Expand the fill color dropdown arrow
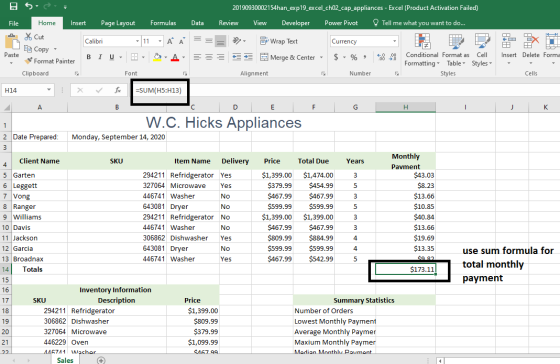560x364 pixels. (166, 57)
